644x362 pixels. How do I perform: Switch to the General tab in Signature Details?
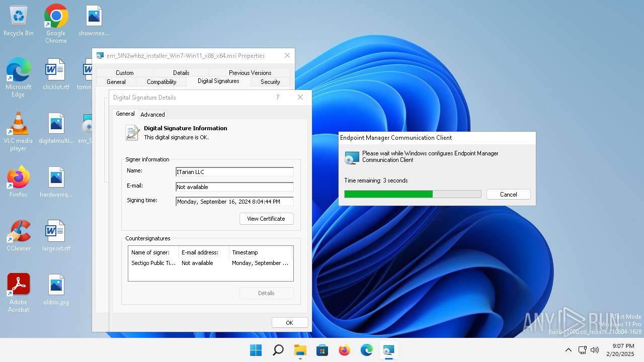(125, 114)
